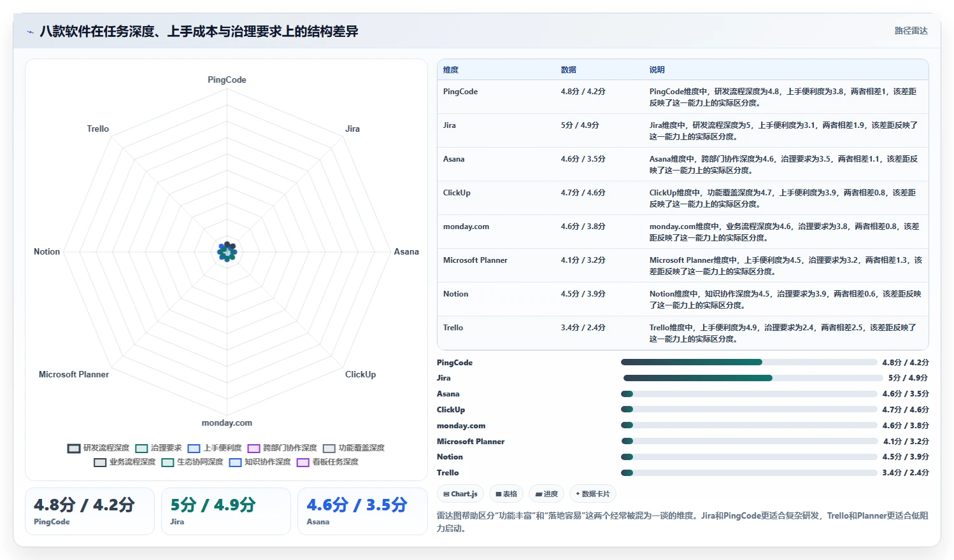Select the 数据卡片 chip
Image resolution: width=954 pixels, height=560 pixels.
[593, 494]
